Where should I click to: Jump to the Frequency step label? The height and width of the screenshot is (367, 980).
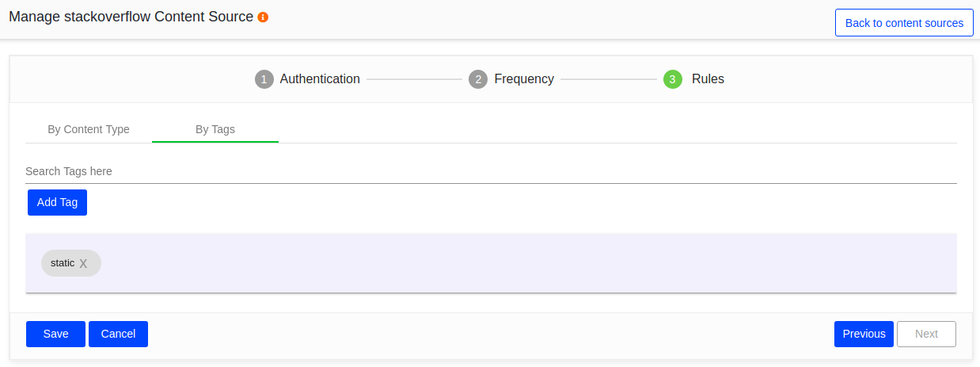pos(524,79)
